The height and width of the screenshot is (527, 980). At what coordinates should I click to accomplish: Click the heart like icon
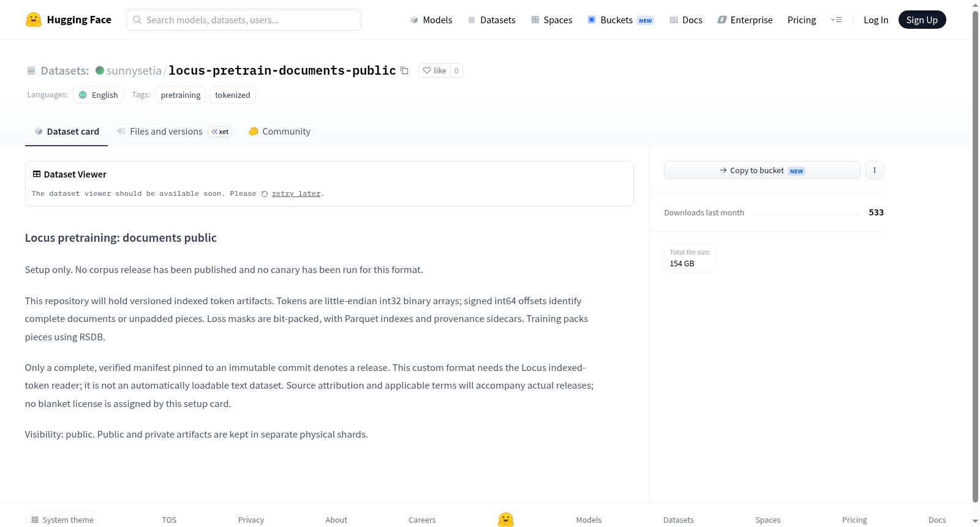pyautogui.click(x=427, y=70)
